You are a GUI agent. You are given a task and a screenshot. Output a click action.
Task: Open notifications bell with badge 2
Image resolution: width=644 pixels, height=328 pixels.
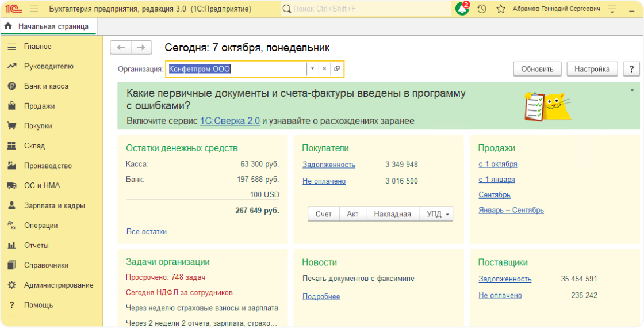pyautogui.click(x=462, y=8)
